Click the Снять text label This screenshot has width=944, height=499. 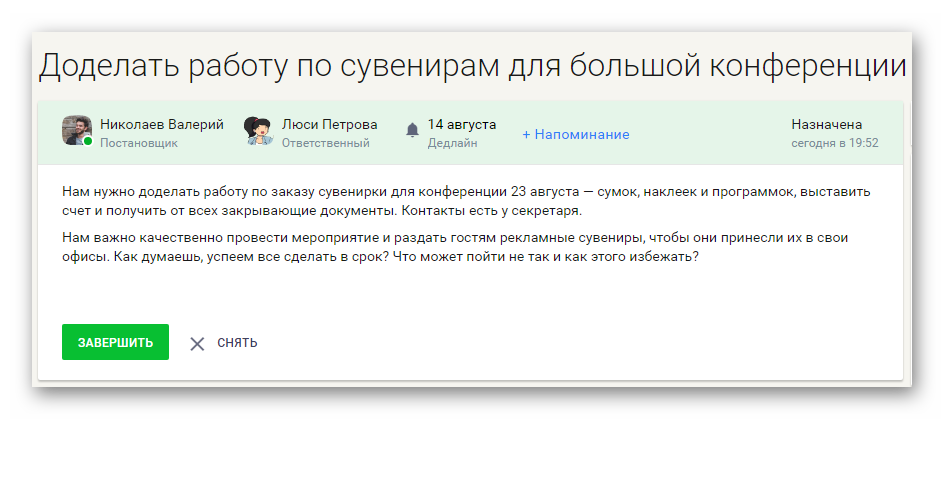pos(237,343)
